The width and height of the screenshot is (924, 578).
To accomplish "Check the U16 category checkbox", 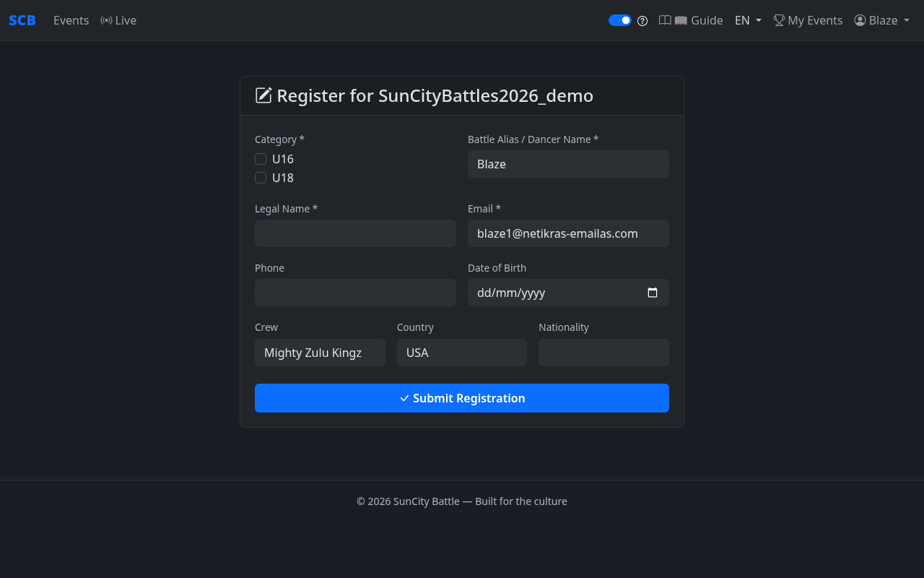I will pos(261,159).
